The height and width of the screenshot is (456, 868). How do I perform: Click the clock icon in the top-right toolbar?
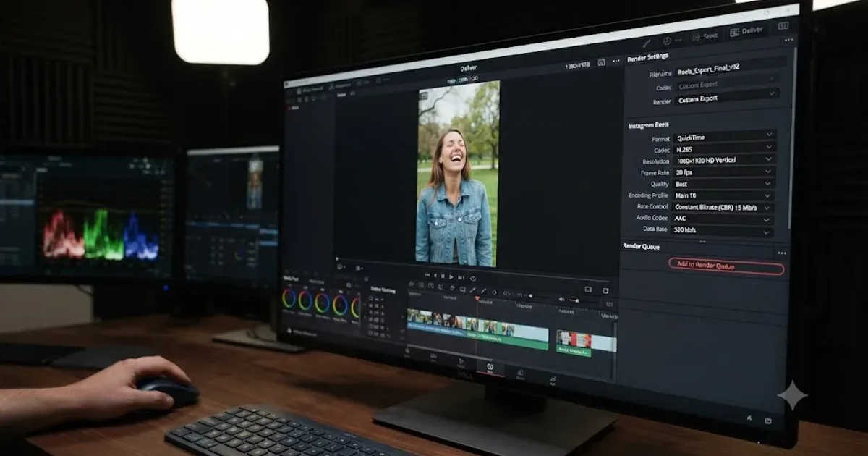point(667,41)
